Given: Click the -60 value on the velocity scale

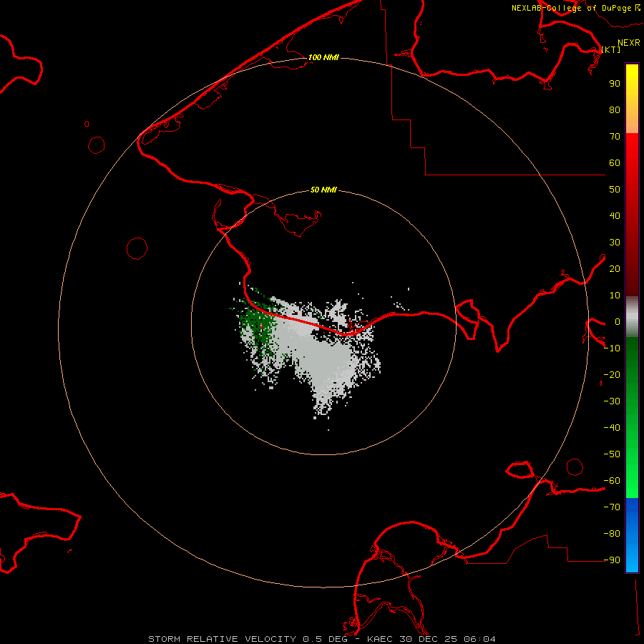Looking at the screenshot, I should [612, 481].
